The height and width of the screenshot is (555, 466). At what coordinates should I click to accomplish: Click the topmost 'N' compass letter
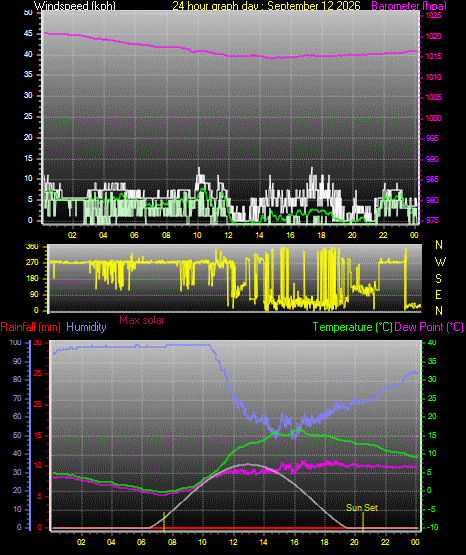click(439, 245)
